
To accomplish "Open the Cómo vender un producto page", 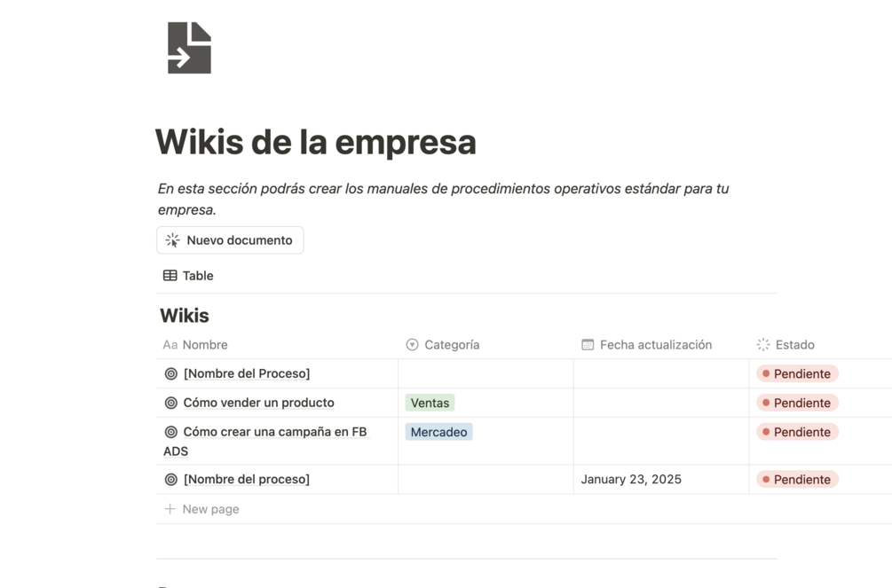I will (x=258, y=403).
